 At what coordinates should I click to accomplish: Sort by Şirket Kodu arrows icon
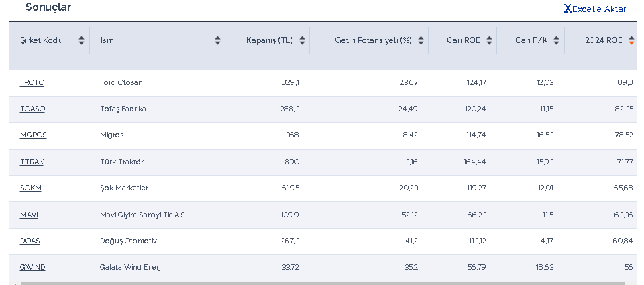[x=81, y=40]
